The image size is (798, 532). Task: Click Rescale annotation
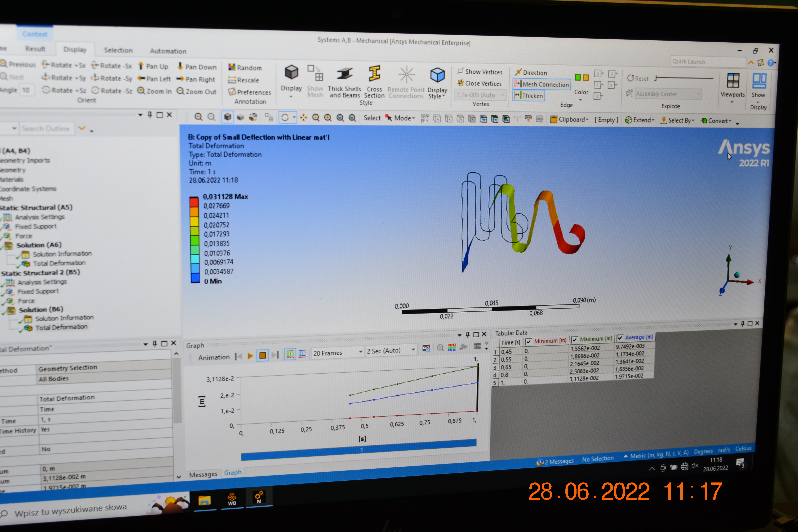tap(243, 80)
